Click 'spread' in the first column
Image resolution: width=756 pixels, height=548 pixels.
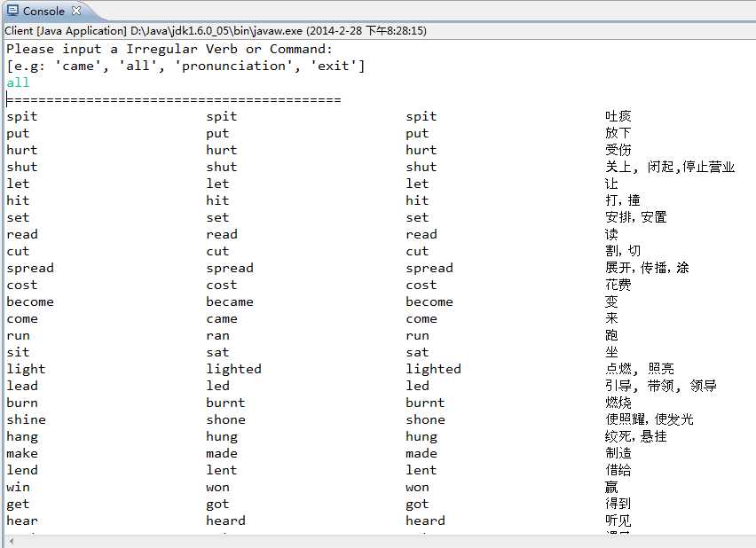[30, 269]
